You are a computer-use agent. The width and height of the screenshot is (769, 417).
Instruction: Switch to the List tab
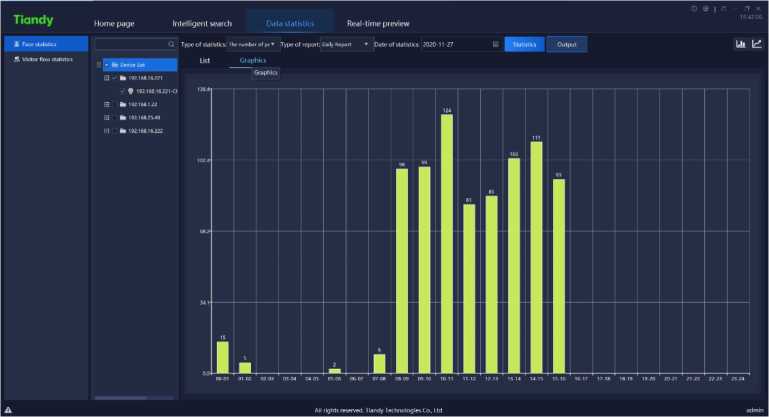click(204, 61)
